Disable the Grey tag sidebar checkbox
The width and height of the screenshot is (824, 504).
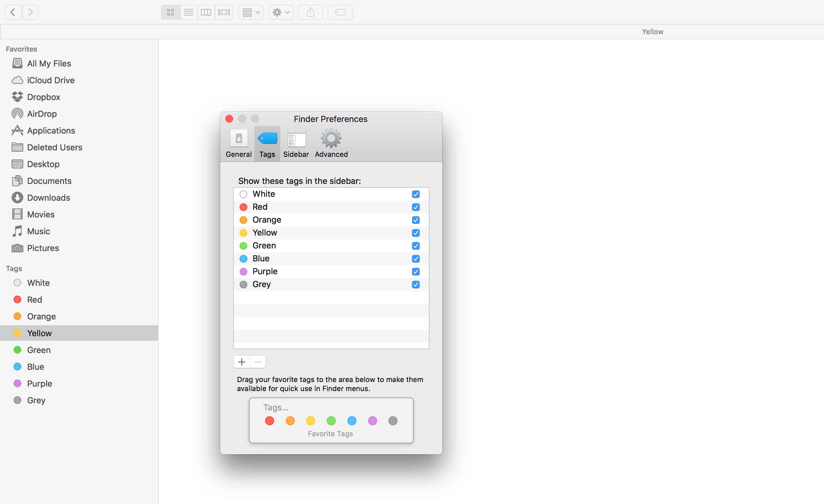416,284
